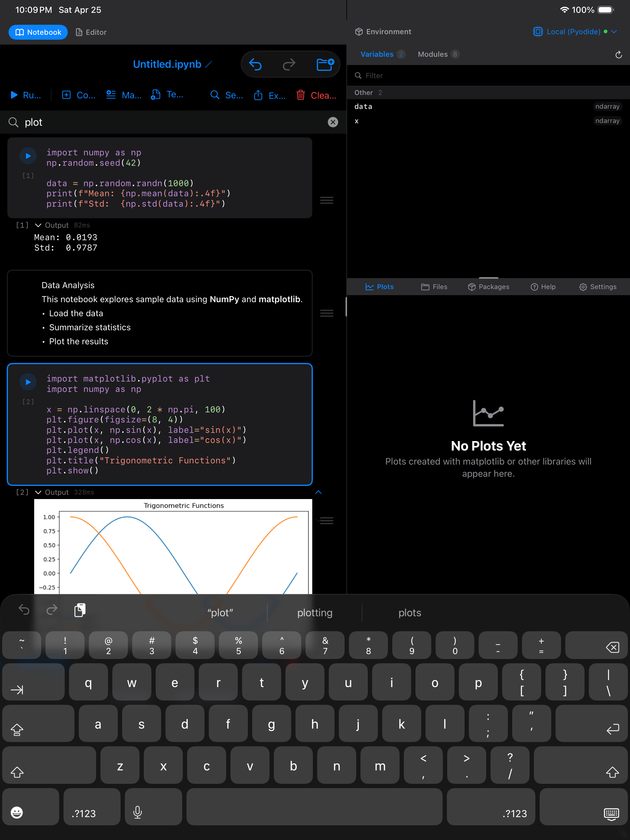Collapse output of cell 1
The image size is (630, 840).
[x=38, y=225]
